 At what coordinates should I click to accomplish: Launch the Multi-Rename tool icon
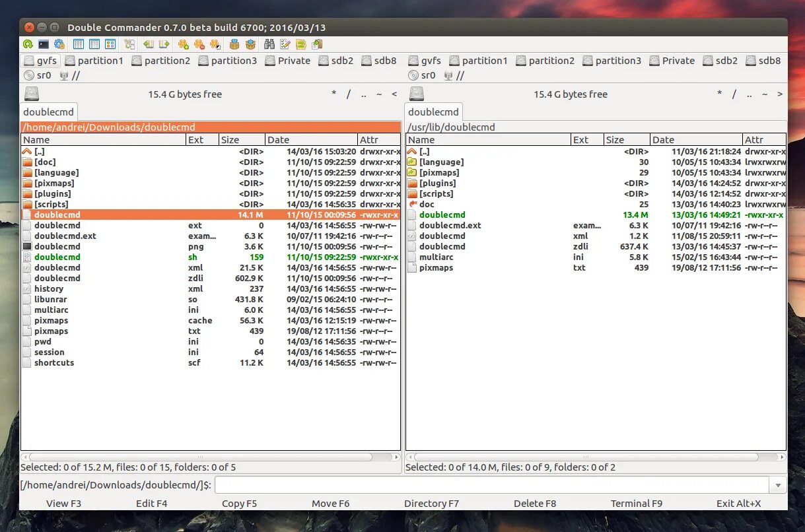(x=285, y=44)
